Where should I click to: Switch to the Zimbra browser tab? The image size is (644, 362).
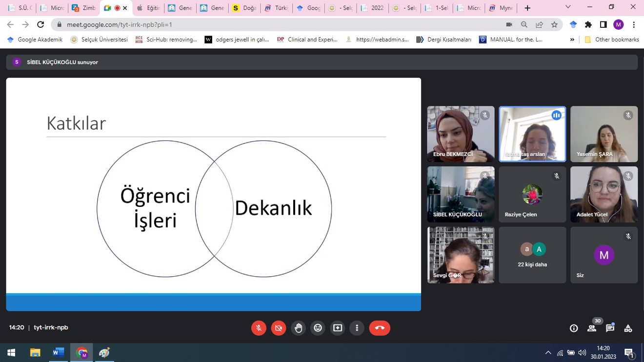(83, 8)
